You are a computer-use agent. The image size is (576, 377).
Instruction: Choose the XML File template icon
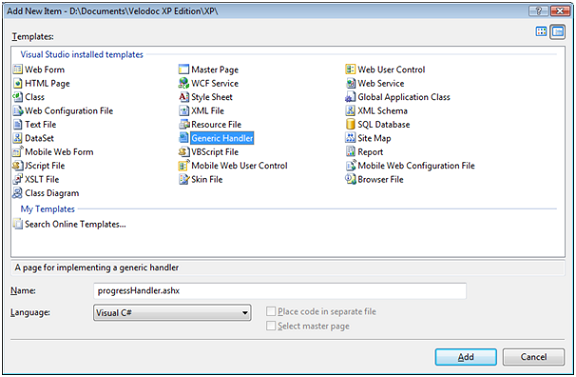184,111
